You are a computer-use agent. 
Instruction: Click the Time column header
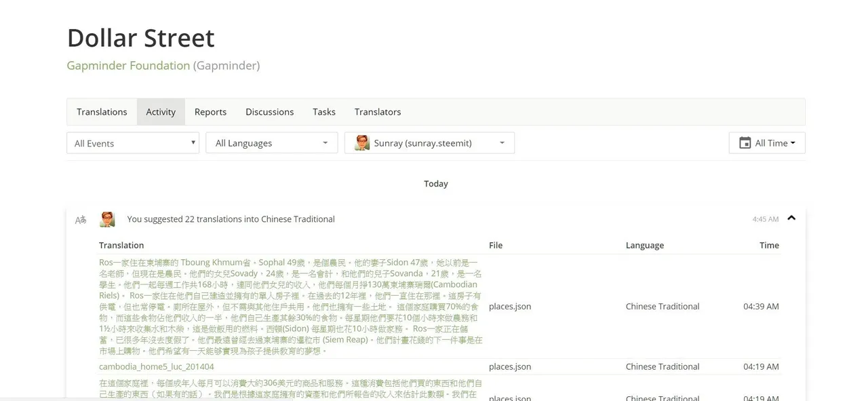(769, 246)
